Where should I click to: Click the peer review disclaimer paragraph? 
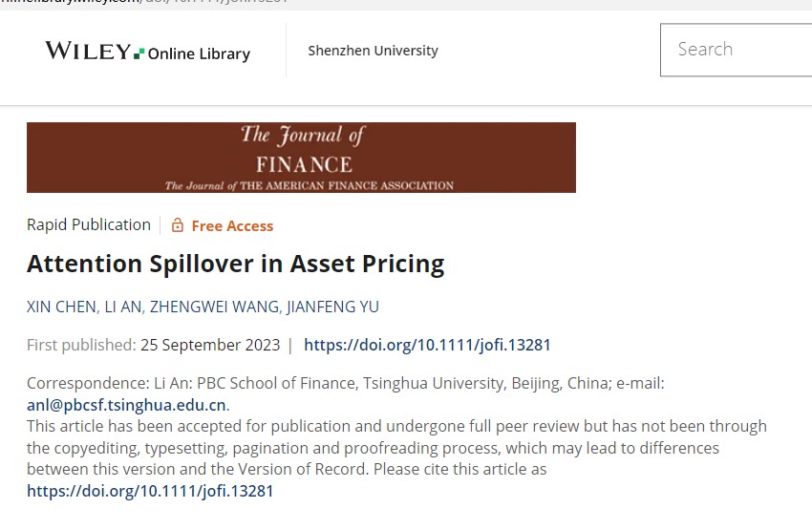tap(382, 447)
